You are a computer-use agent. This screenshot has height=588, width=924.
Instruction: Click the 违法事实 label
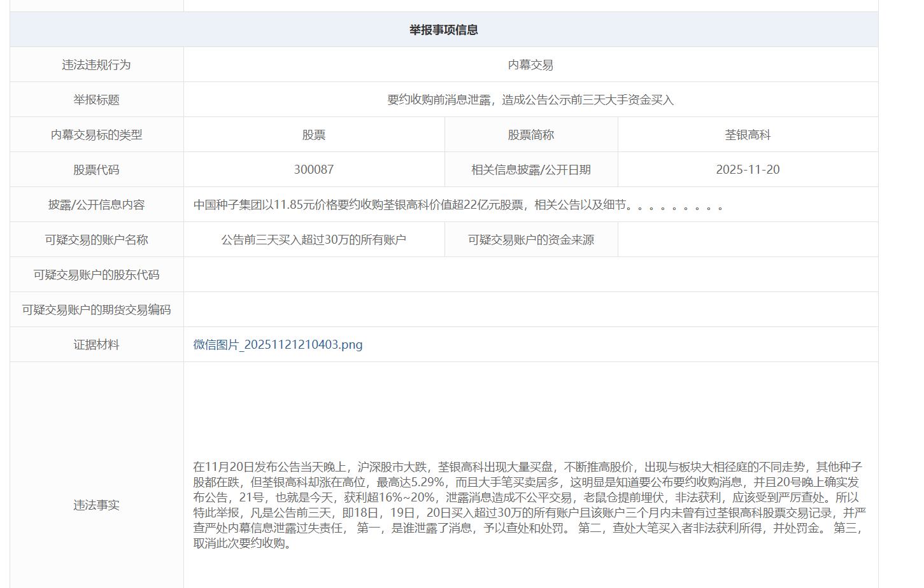point(97,505)
